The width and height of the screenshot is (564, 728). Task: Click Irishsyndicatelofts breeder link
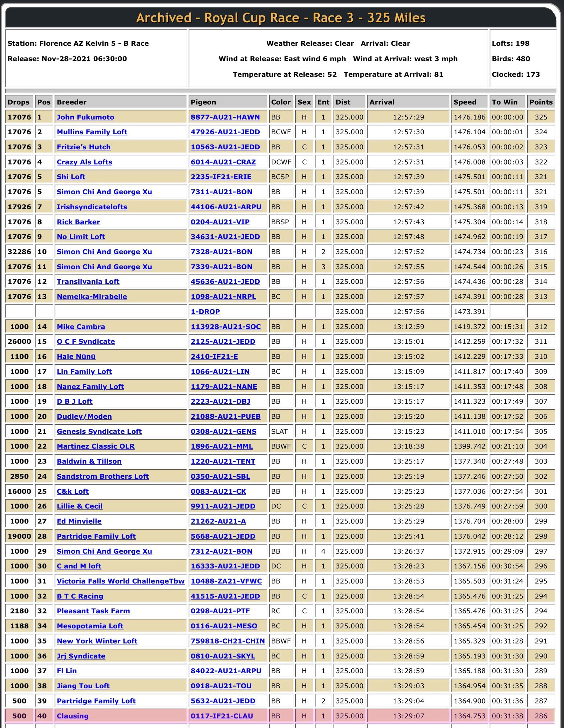tap(92, 207)
